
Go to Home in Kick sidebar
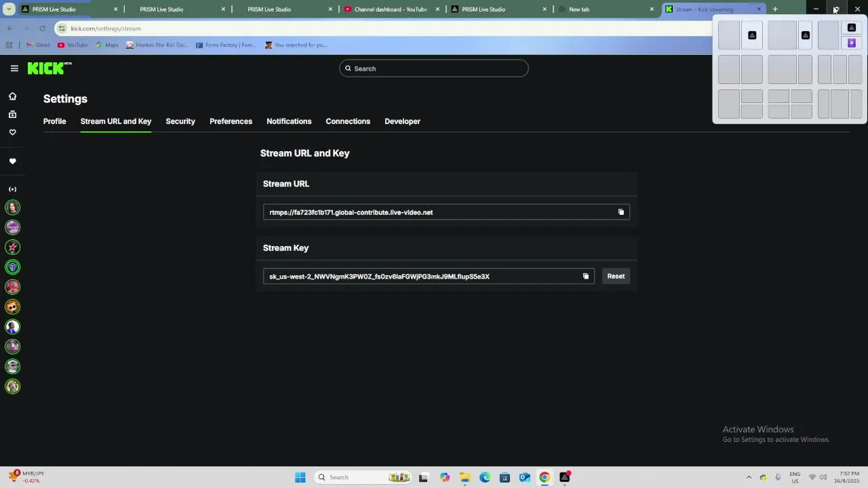[x=12, y=96]
